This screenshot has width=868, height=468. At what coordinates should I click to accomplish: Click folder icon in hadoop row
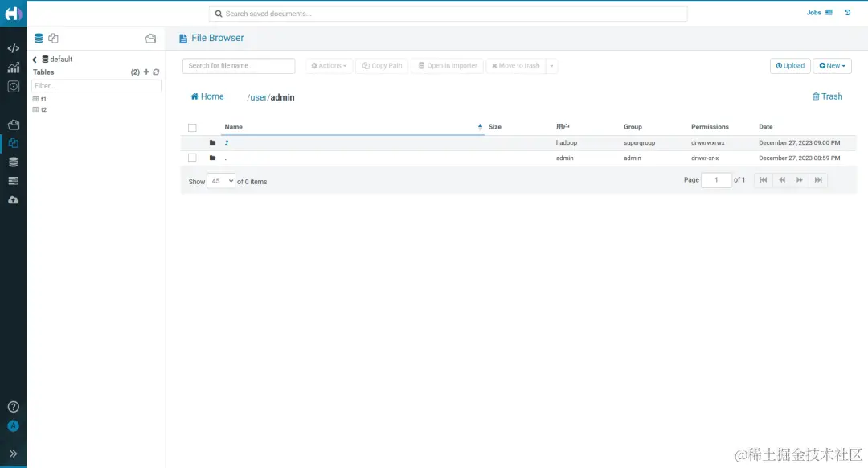click(x=212, y=142)
